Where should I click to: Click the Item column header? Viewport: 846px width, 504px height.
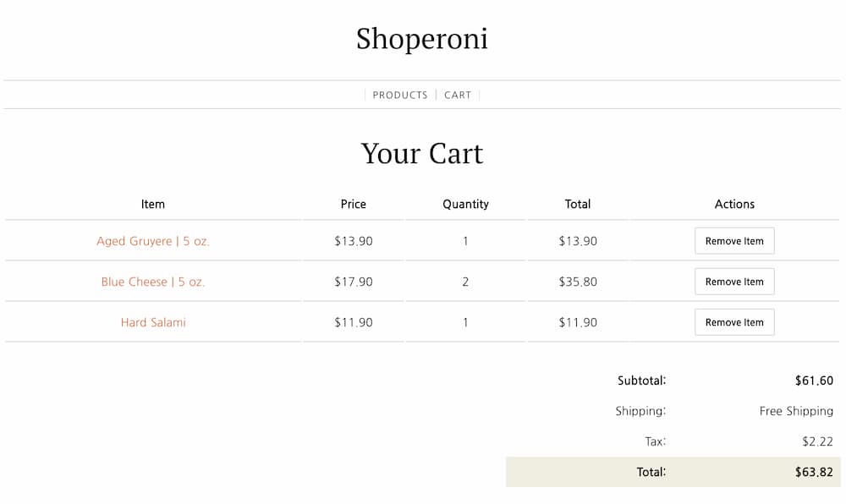tap(152, 204)
